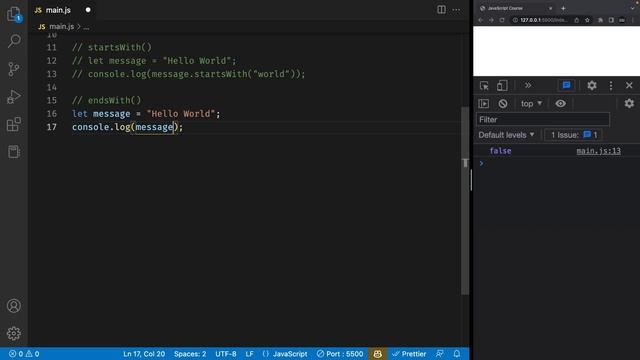The width and height of the screenshot is (640, 360).
Task: Change end of line sequence LF
Action: [249, 354]
